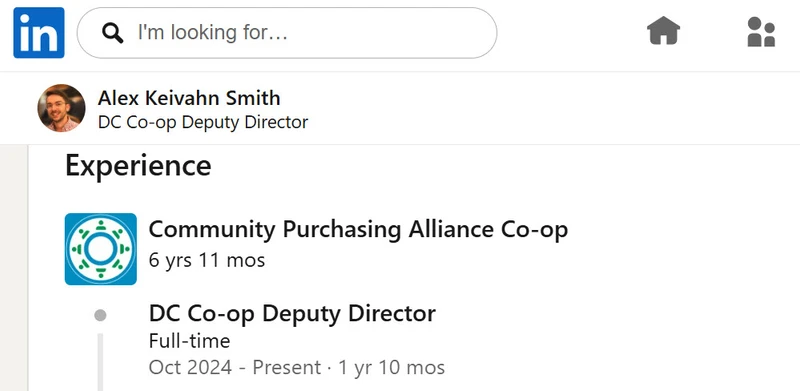
Task: Click the Full-time employment type label
Action: click(189, 340)
